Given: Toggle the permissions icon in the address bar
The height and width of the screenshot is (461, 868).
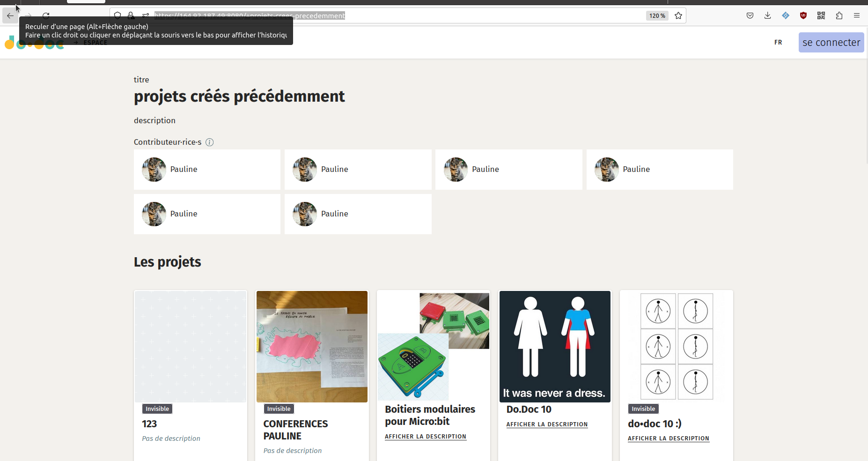Looking at the screenshot, I should pyautogui.click(x=145, y=15).
